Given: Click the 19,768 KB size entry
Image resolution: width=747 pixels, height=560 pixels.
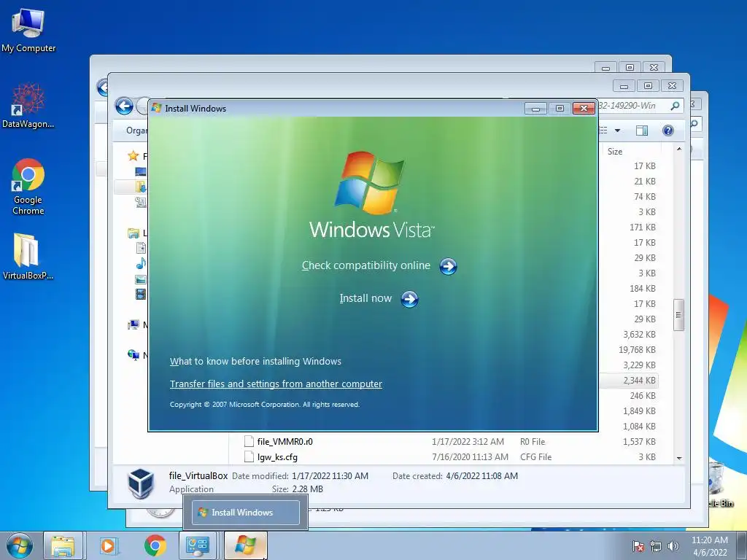Looking at the screenshot, I should (x=637, y=349).
